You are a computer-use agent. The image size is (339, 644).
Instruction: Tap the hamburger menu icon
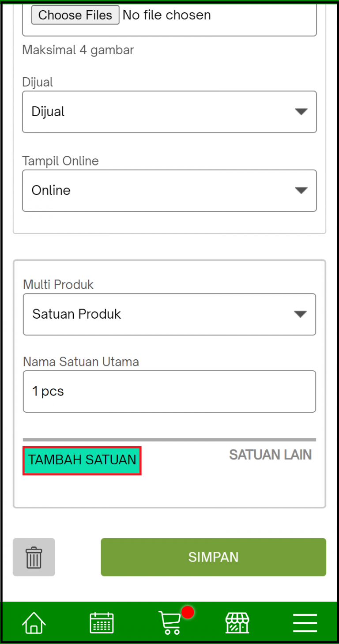(305, 622)
